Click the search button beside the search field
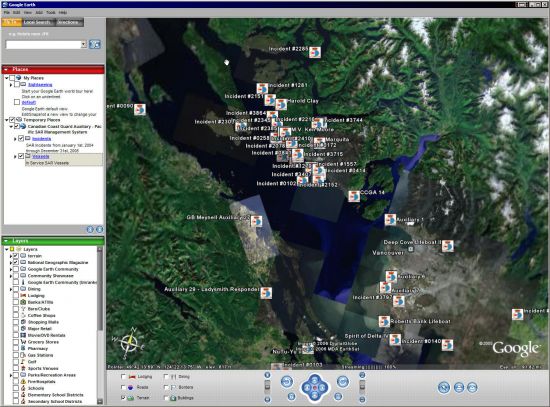550x407 pixels. click(x=95, y=45)
